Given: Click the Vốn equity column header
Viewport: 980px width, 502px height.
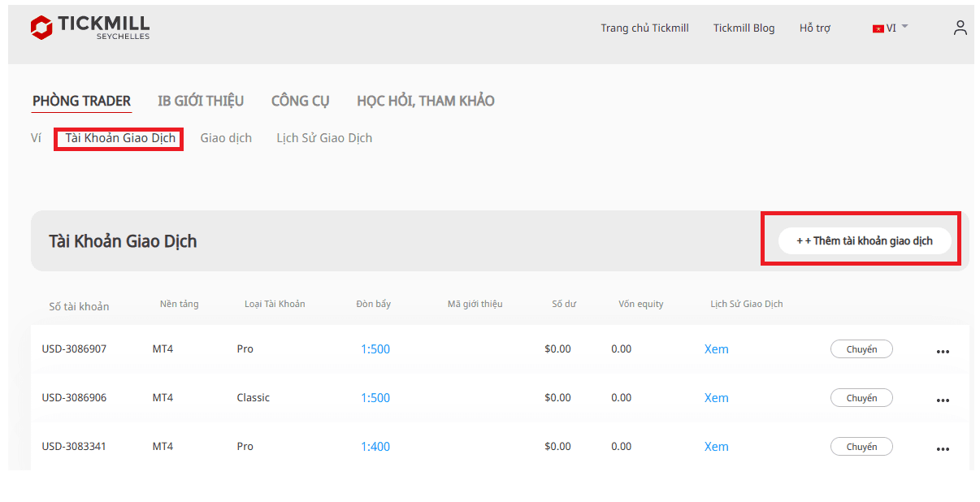Looking at the screenshot, I should coord(640,304).
